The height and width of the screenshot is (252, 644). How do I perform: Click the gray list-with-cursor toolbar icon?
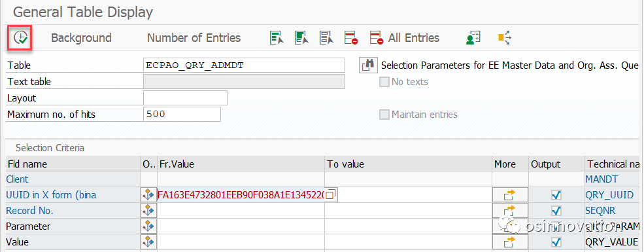pyautogui.click(x=326, y=38)
